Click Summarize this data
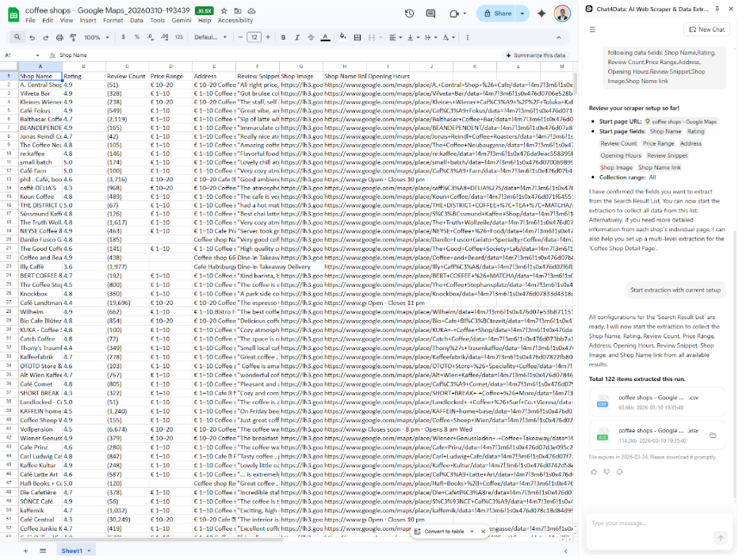Viewport: 746px width, 560px height. [535, 55]
